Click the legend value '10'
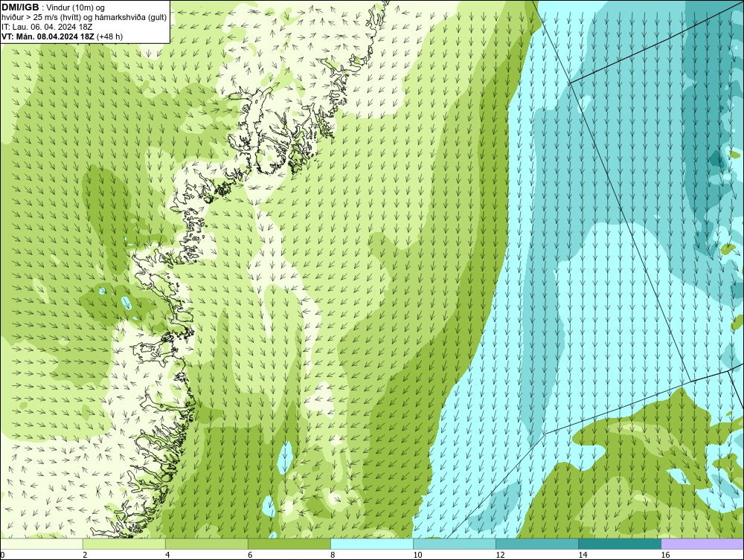Screen dimensions: 744x560 tap(417, 555)
